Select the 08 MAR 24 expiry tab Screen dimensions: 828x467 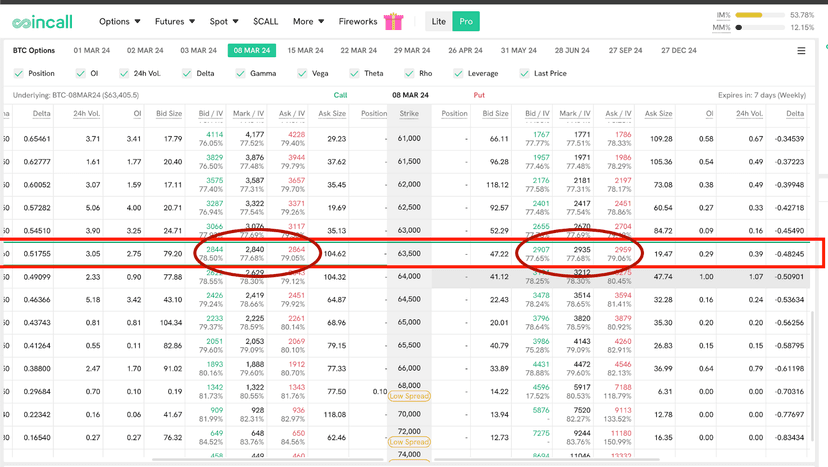252,51
